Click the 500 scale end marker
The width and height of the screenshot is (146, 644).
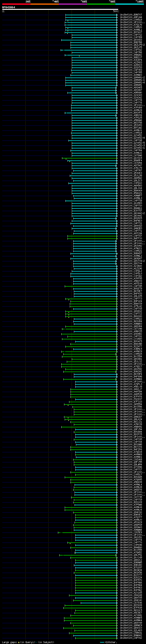pos(115,11)
